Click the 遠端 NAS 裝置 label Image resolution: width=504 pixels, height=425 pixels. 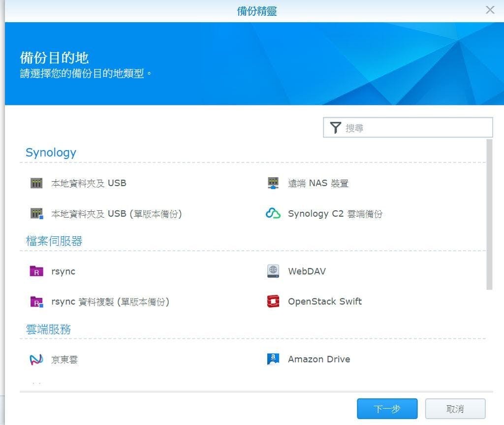click(x=318, y=183)
